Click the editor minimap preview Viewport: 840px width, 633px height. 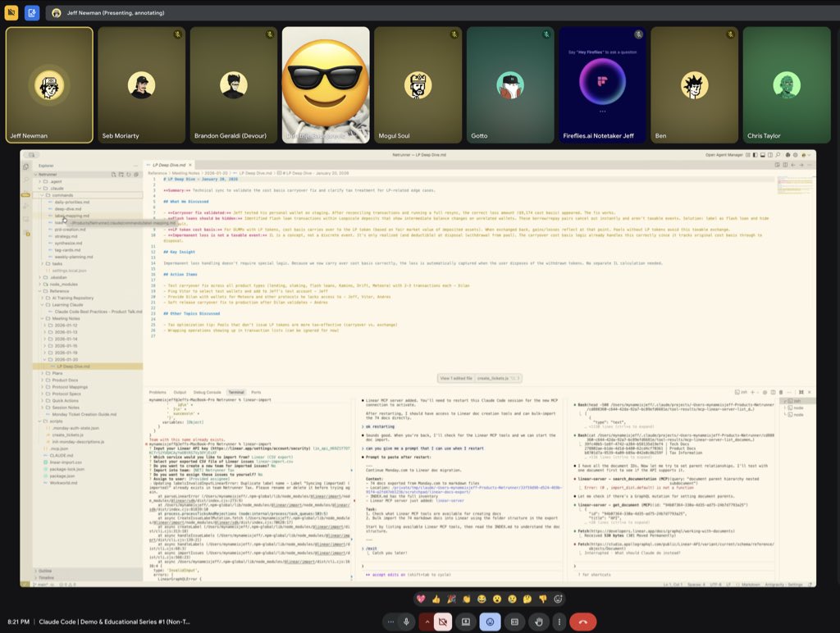click(795, 184)
